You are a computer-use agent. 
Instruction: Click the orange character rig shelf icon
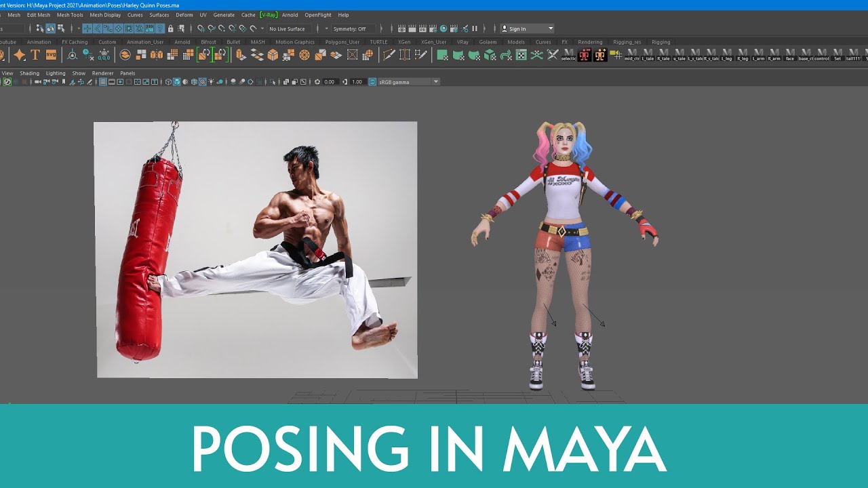[599, 55]
